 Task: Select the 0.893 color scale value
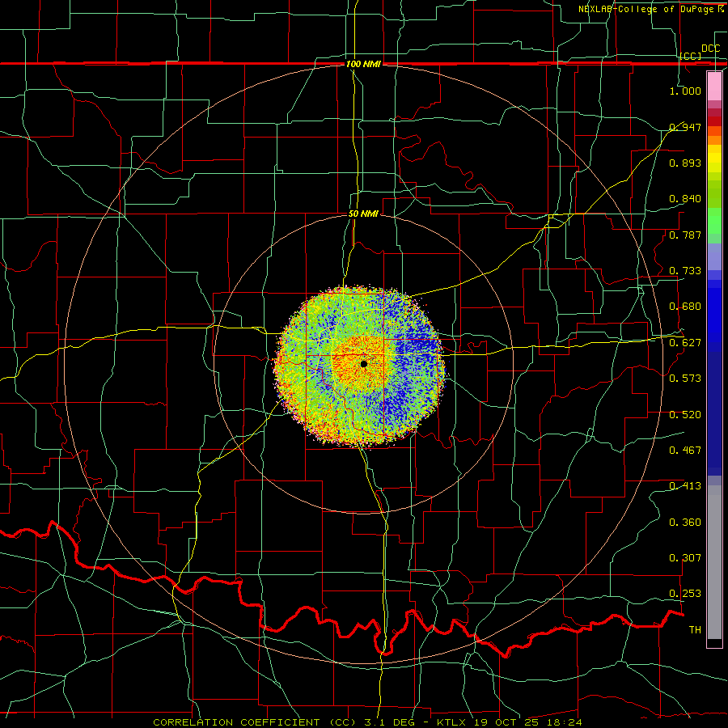pos(685,163)
